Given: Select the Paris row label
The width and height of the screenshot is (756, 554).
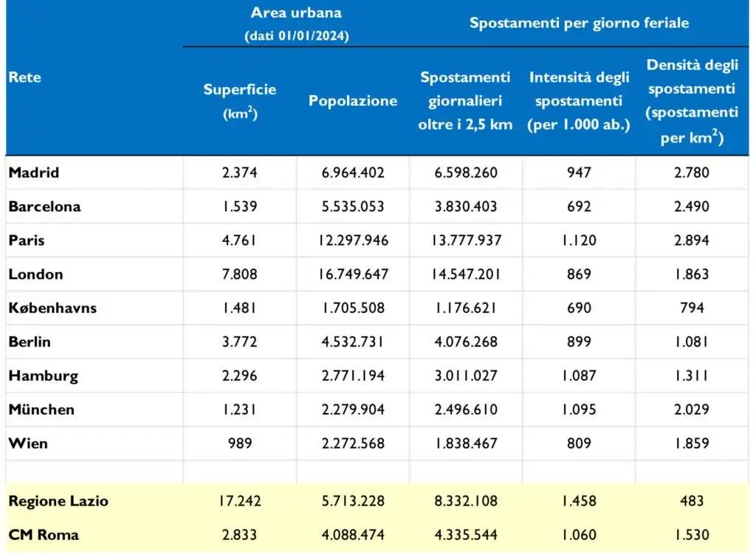Looking at the screenshot, I should click(27, 240).
